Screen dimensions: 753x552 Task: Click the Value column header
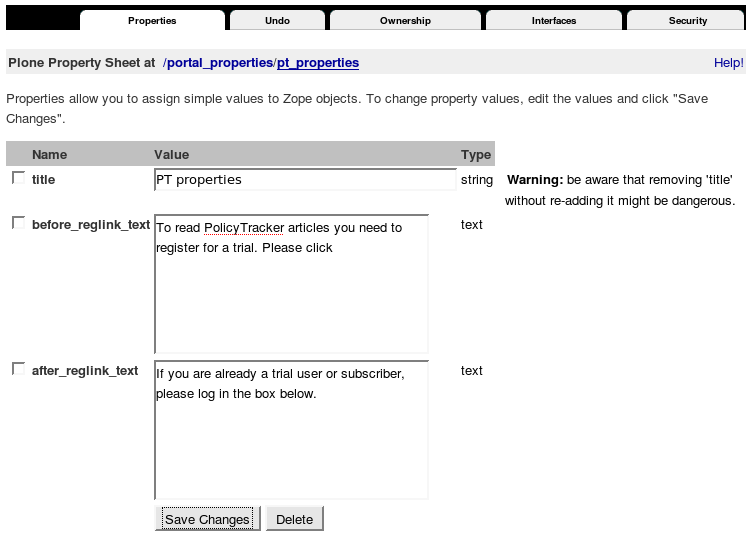(x=171, y=154)
